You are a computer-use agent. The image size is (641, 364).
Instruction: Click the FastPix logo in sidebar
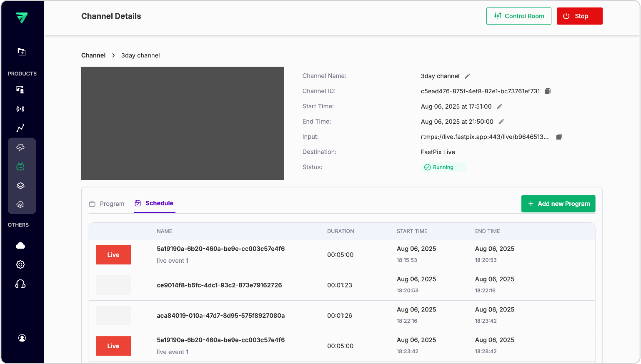pyautogui.click(x=22, y=17)
